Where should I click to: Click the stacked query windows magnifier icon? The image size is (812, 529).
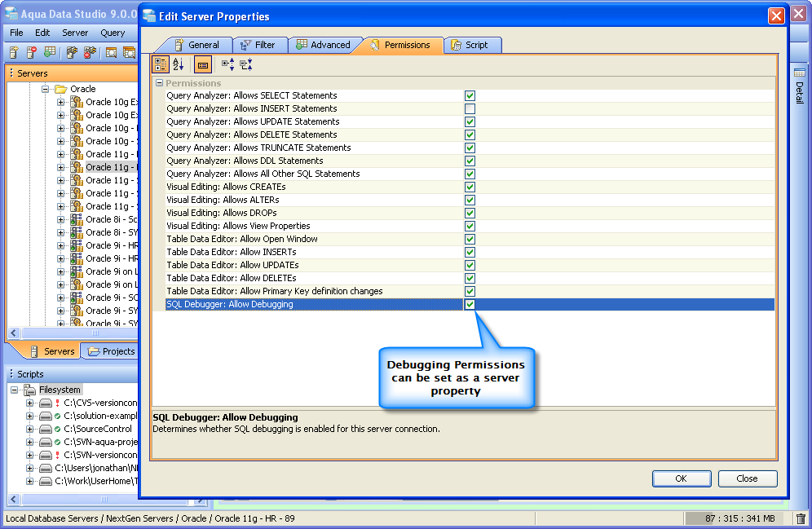(129, 52)
